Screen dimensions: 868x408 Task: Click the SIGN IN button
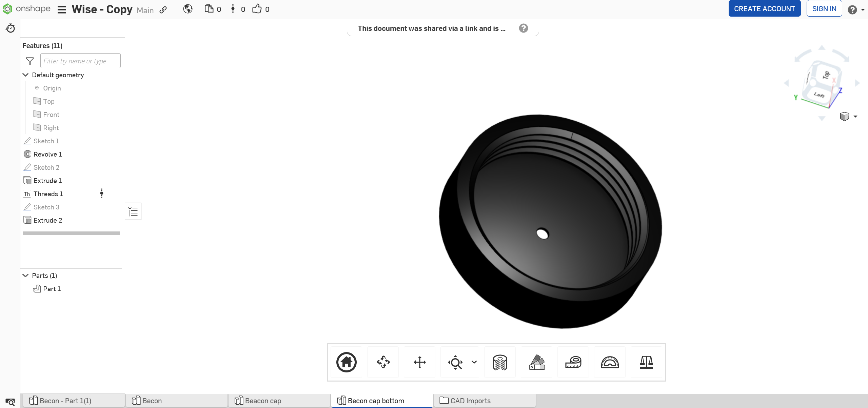tap(824, 9)
